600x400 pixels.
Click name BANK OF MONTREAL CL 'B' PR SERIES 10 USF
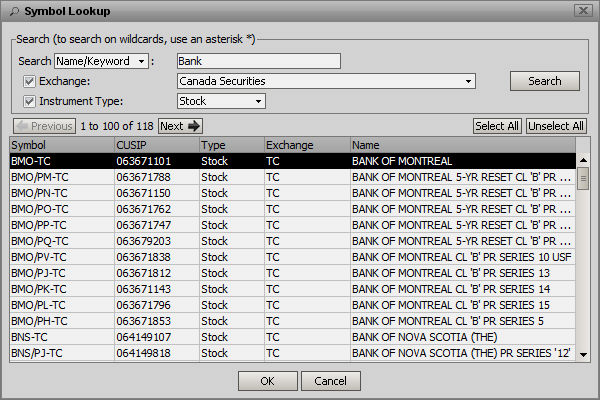coord(461,257)
